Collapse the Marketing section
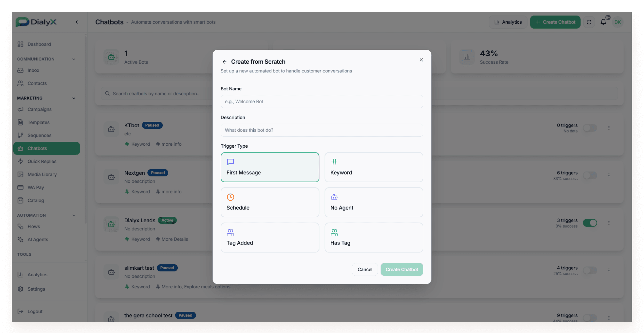The image size is (644, 333). (x=73, y=98)
